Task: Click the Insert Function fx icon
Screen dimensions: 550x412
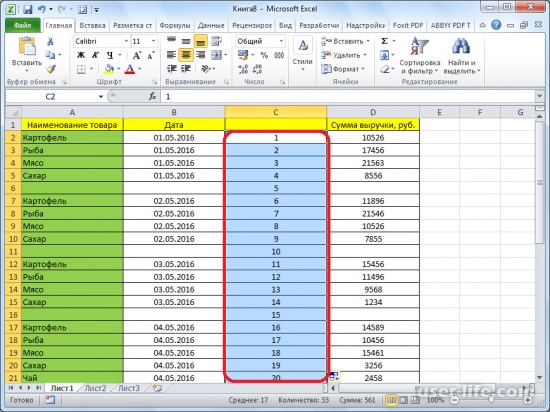Action: (x=152, y=96)
